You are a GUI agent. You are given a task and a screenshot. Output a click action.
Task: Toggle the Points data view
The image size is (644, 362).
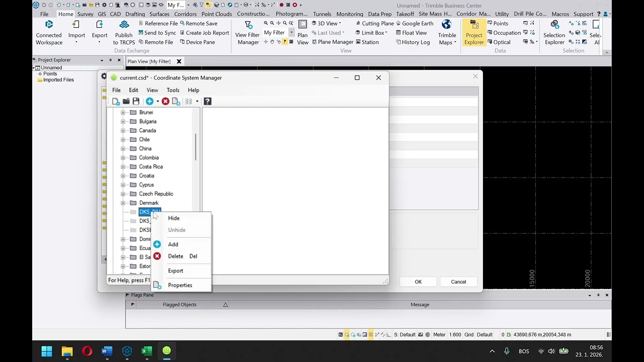497,24
